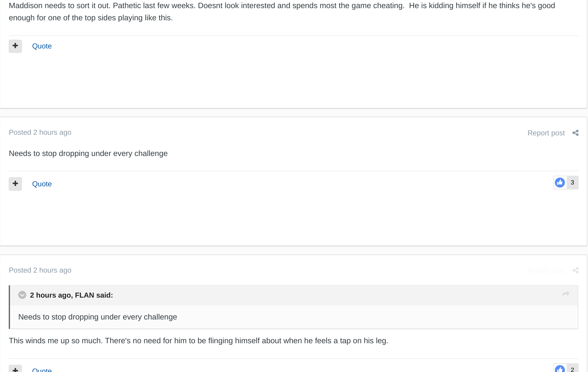Toggle MultiQuote plus on the Maddison post
Screen dimensions: 588x372
tap(15, 46)
